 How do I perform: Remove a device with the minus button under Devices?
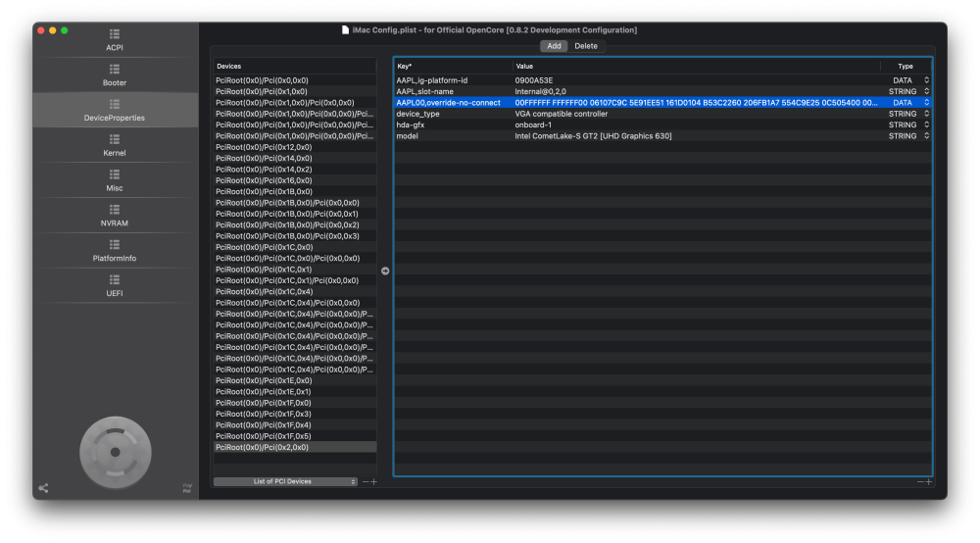click(x=365, y=482)
